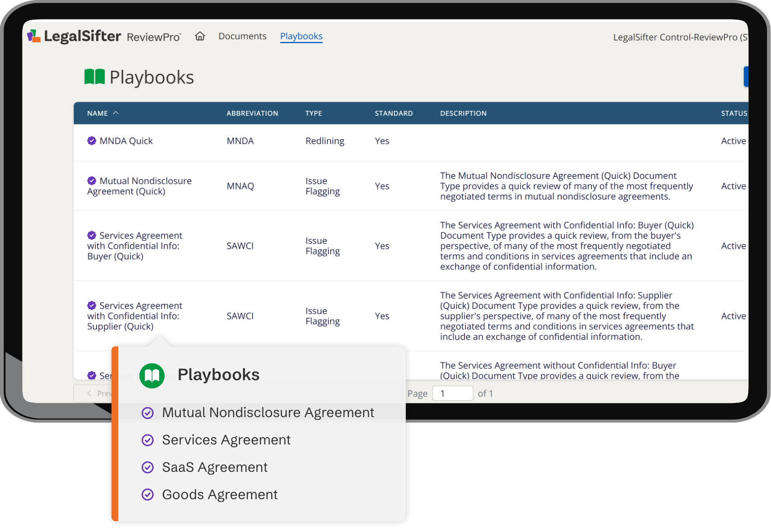Image resolution: width=771 pixels, height=532 pixels.
Task: Click the page number input field
Action: (452, 393)
